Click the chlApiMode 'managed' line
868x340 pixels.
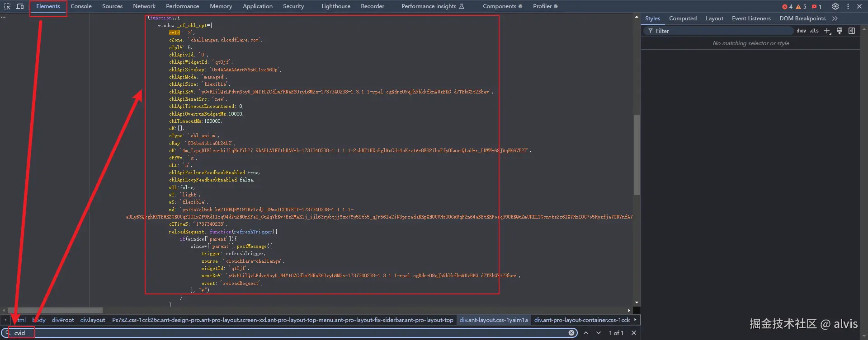click(x=198, y=77)
